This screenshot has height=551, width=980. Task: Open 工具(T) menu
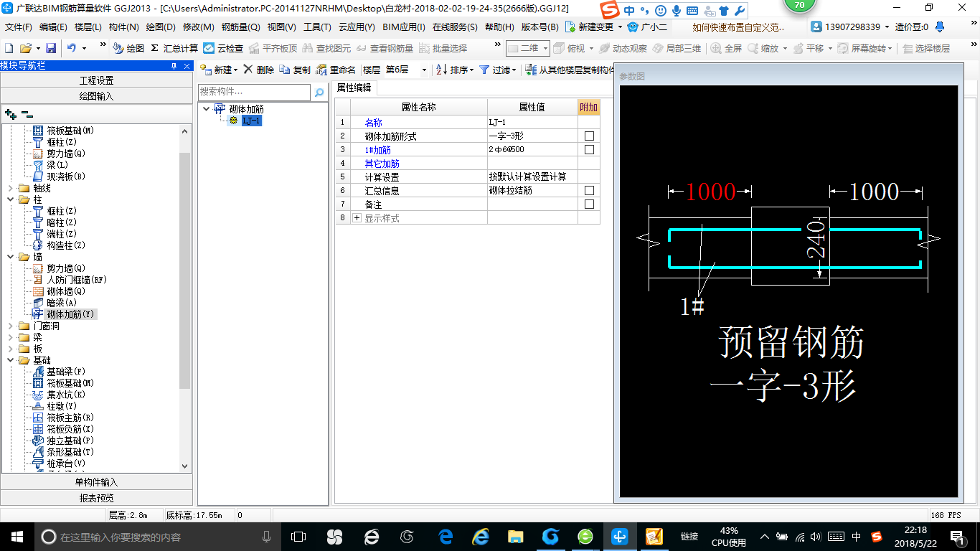tap(317, 27)
